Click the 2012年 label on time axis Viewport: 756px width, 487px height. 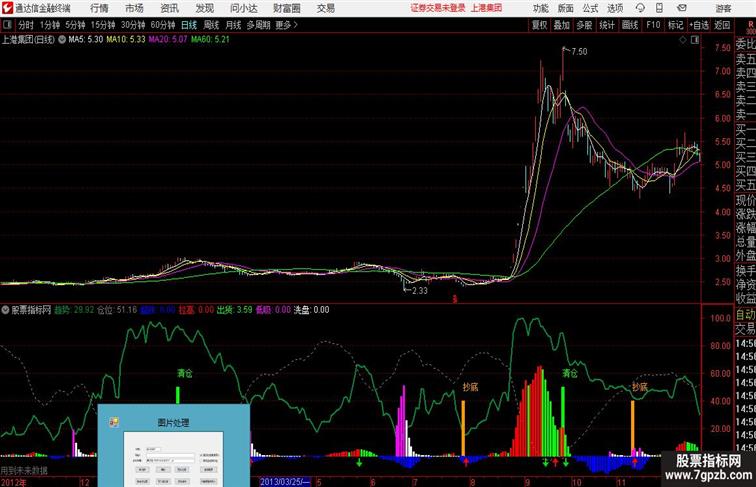coord(14,482)
